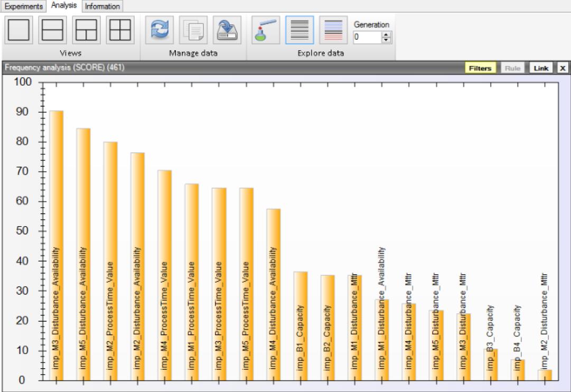Select the single-pane view layout icon
This screenshot has height=392, width=571.
[x=19, y=30]
